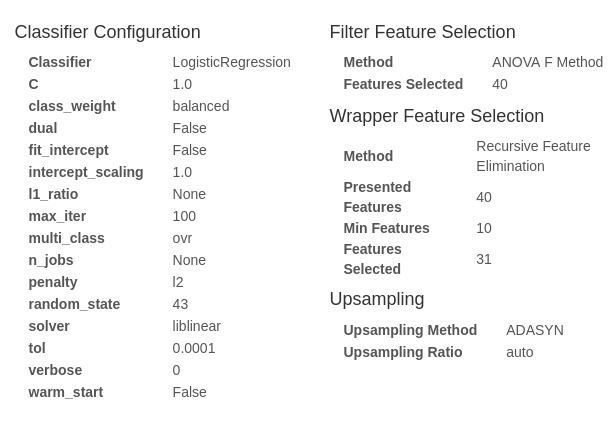Select the tol value 0.0001
The height and width of the screenshot is (423, 611).
point(194,348)
